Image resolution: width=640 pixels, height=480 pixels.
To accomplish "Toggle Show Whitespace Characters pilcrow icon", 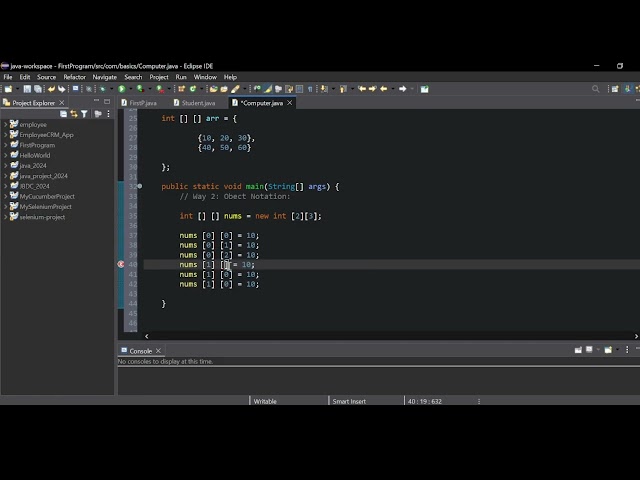I will point(310,89).
